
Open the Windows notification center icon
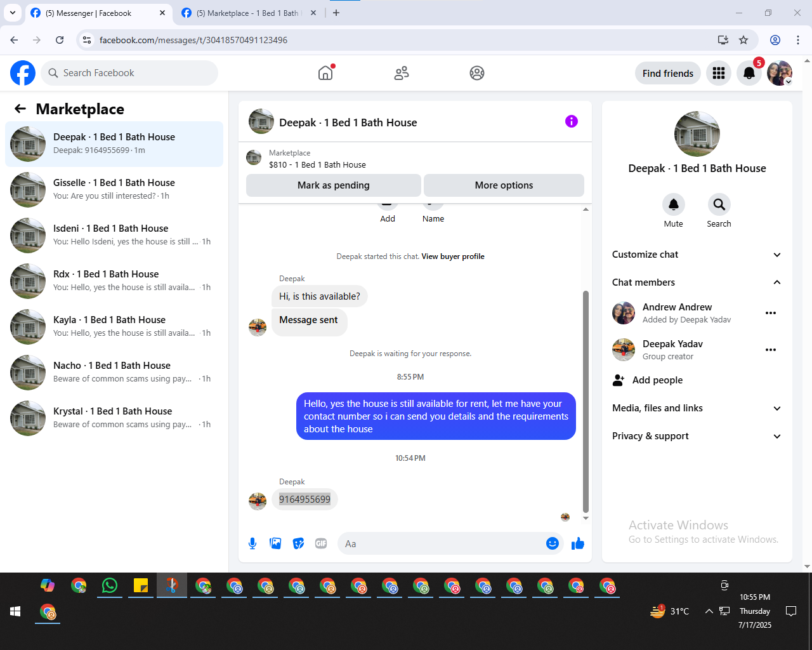click(x=791, y=611)
